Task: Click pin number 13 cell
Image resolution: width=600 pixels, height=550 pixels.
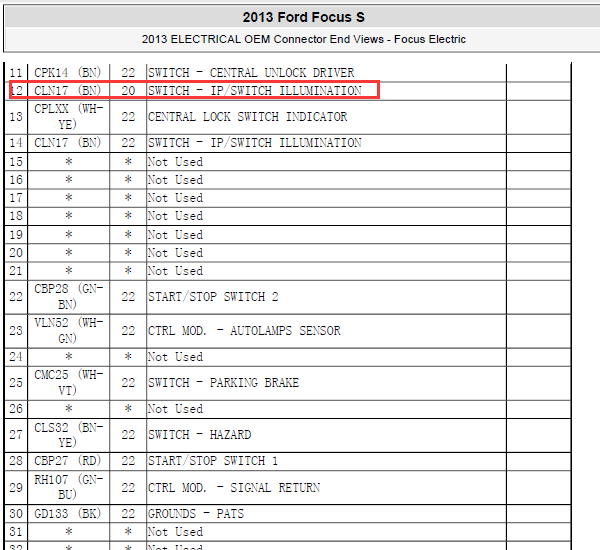Action: tap(16, 116)
